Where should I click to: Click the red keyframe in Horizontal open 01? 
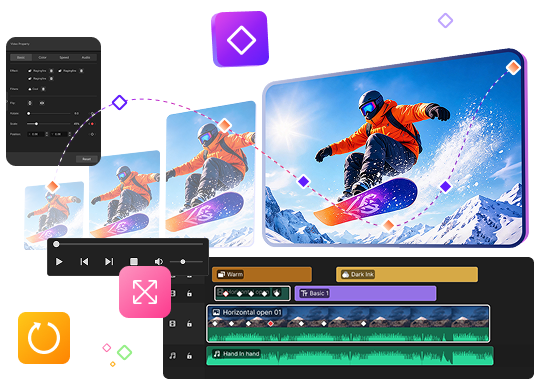click(271, 324)
